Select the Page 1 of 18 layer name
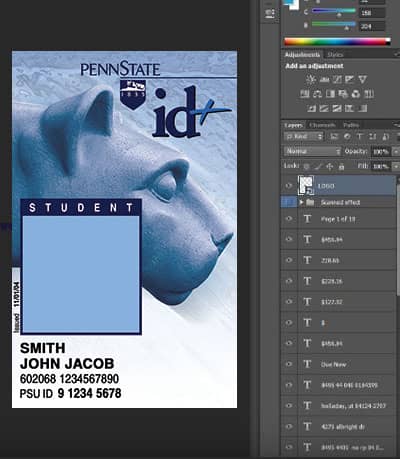 click(x=338, y=219)
